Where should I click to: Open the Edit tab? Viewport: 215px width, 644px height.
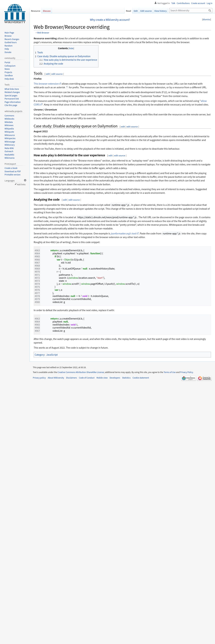click(x=136, y=11)
